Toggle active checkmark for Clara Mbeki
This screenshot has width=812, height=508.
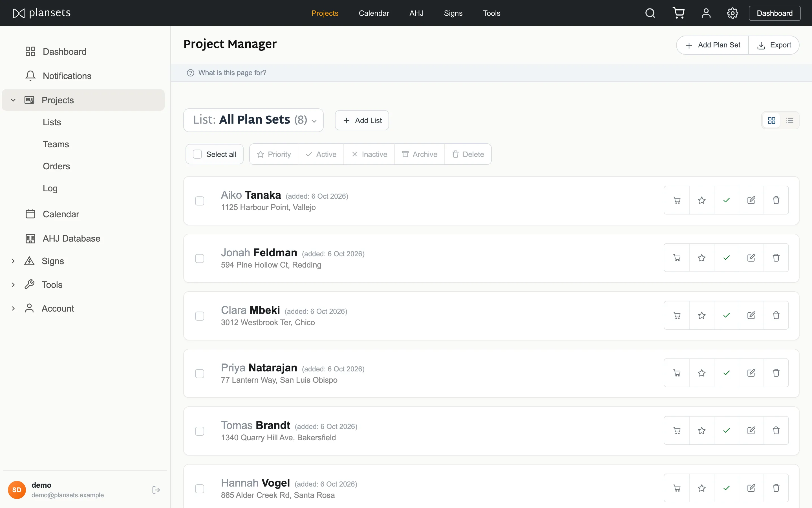pos(727,315)
